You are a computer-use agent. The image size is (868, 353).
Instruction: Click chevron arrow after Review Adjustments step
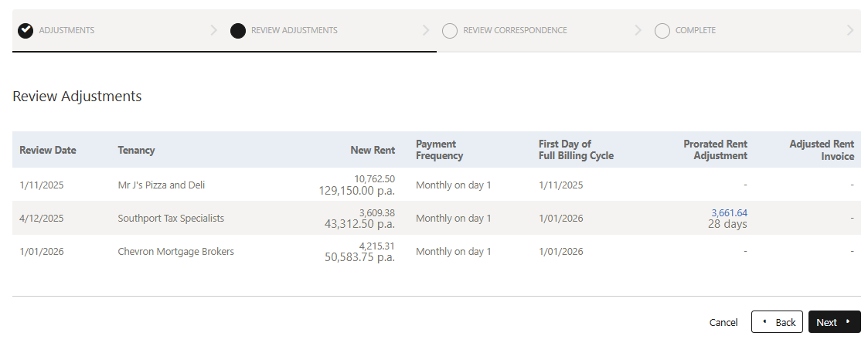coord(426,31)
